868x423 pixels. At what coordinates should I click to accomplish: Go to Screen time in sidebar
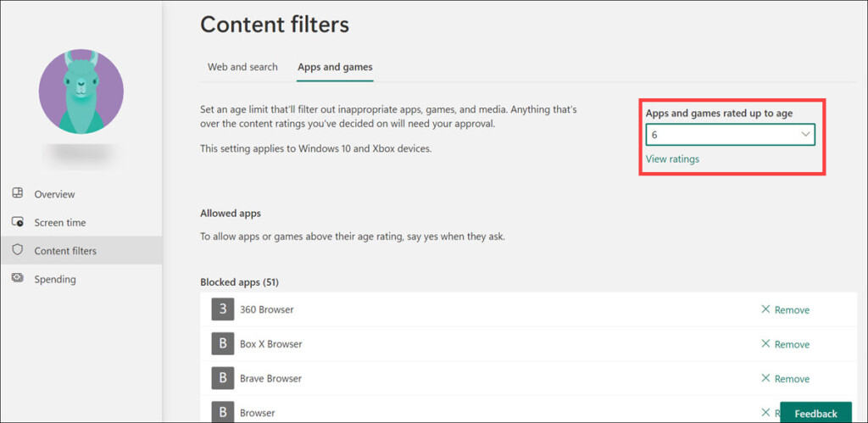59,223
